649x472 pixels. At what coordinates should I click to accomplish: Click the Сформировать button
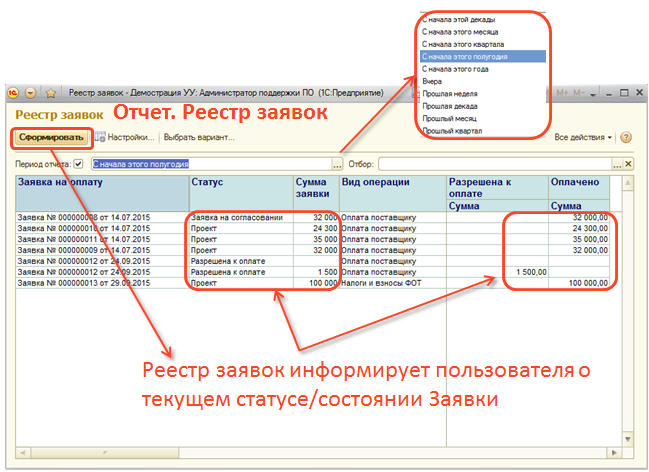click(48, 137)
